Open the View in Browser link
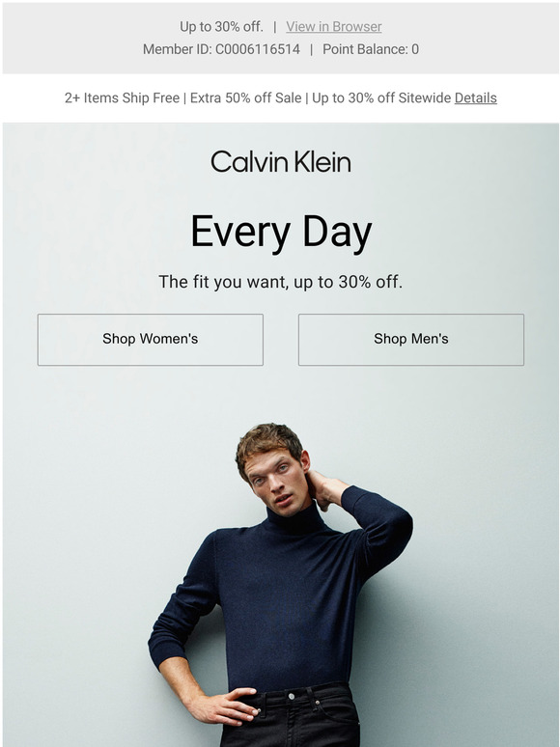The width and height of the screenshot is (560, 747). point(334,27)
